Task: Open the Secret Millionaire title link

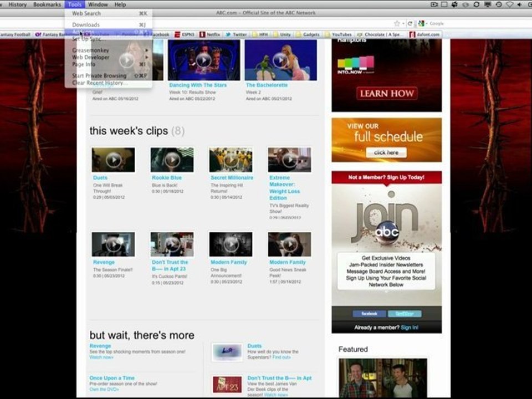Action: coord(232,178)
